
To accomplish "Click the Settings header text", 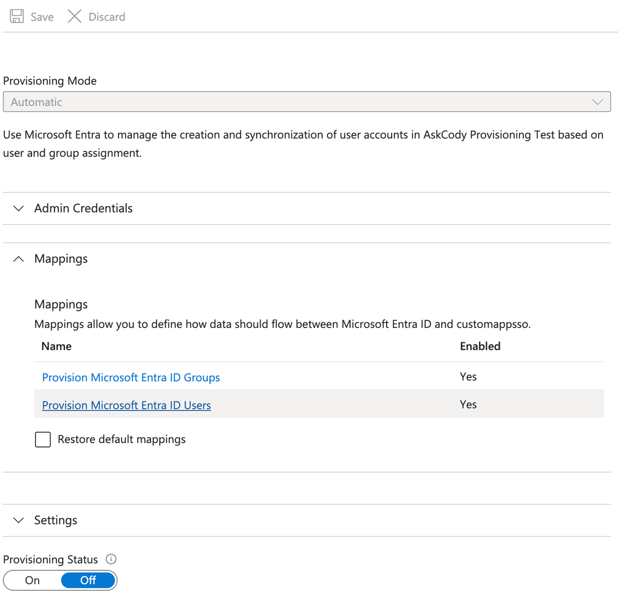I will 56,520.
